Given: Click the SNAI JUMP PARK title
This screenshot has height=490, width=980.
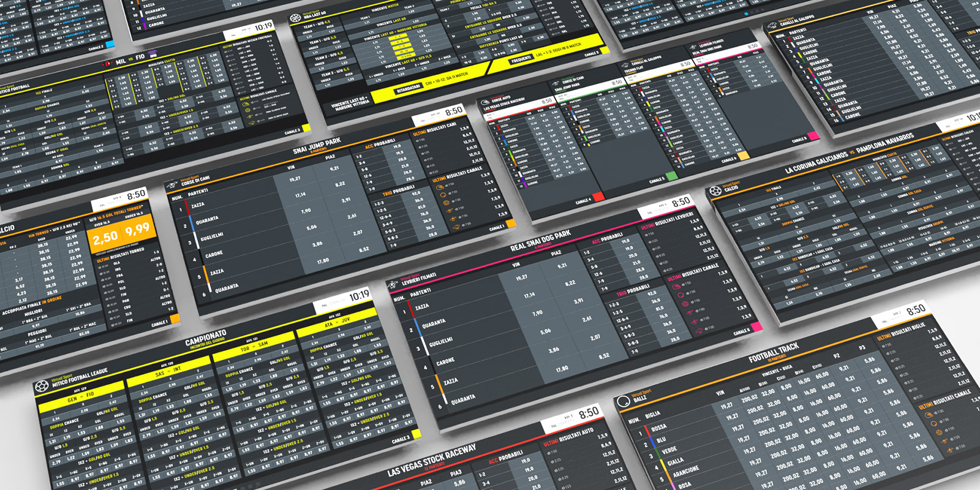Looking at the screenshot, I should click(317, 146).
